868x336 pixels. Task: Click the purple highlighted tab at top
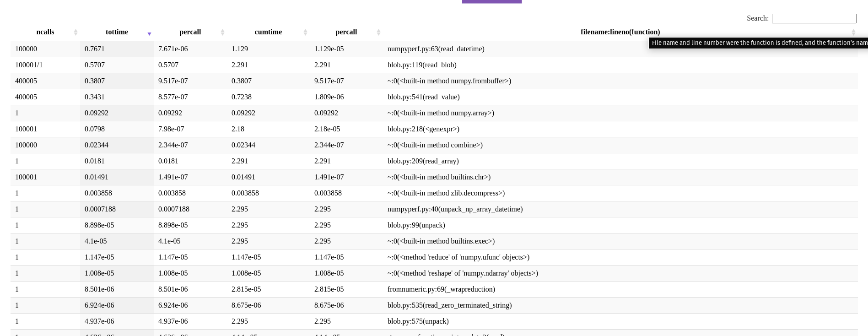[492, 2]
